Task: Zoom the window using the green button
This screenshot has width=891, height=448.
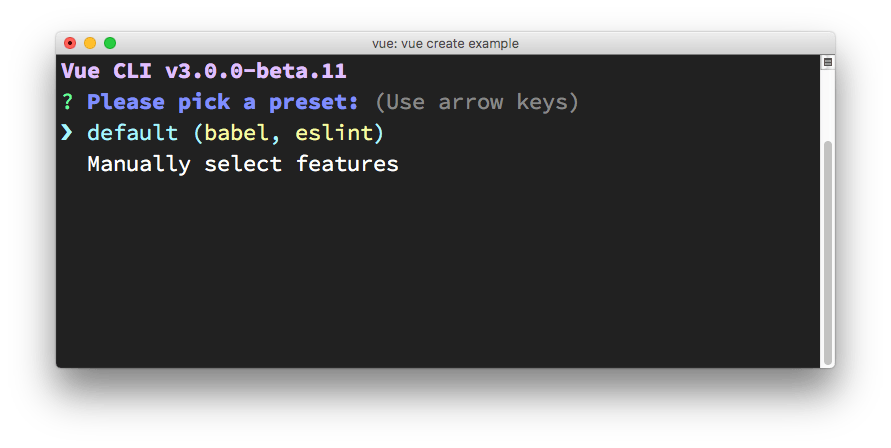Action: tap(110, 43)
